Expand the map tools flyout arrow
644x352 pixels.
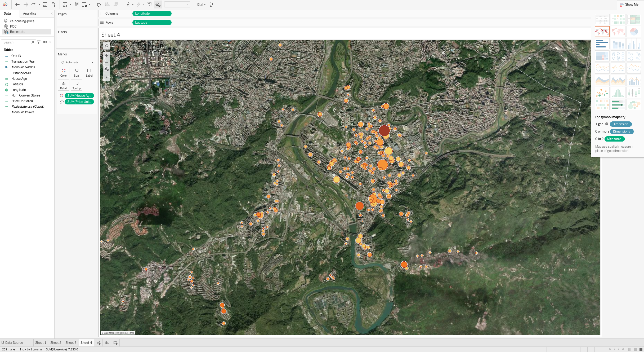click(106, 77)
